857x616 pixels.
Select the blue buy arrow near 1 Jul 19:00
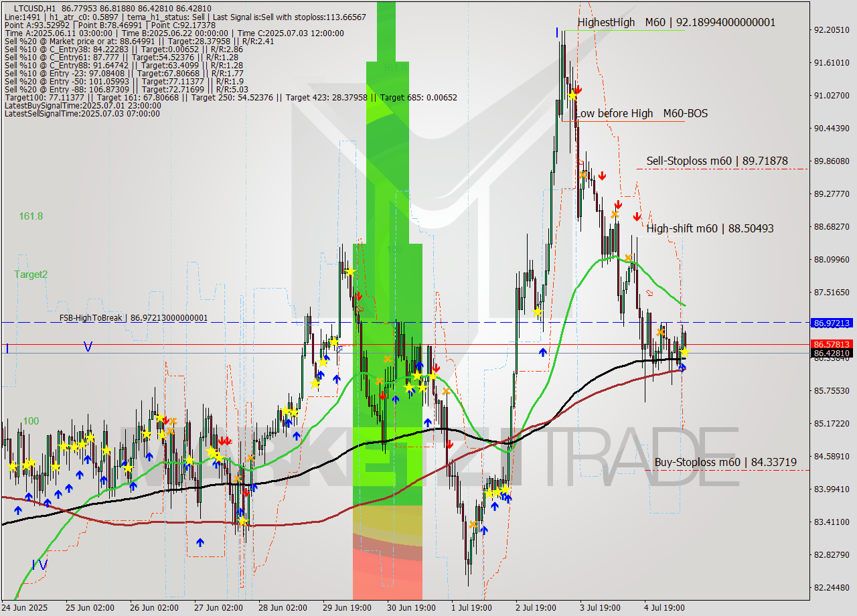tap(484, 529)
